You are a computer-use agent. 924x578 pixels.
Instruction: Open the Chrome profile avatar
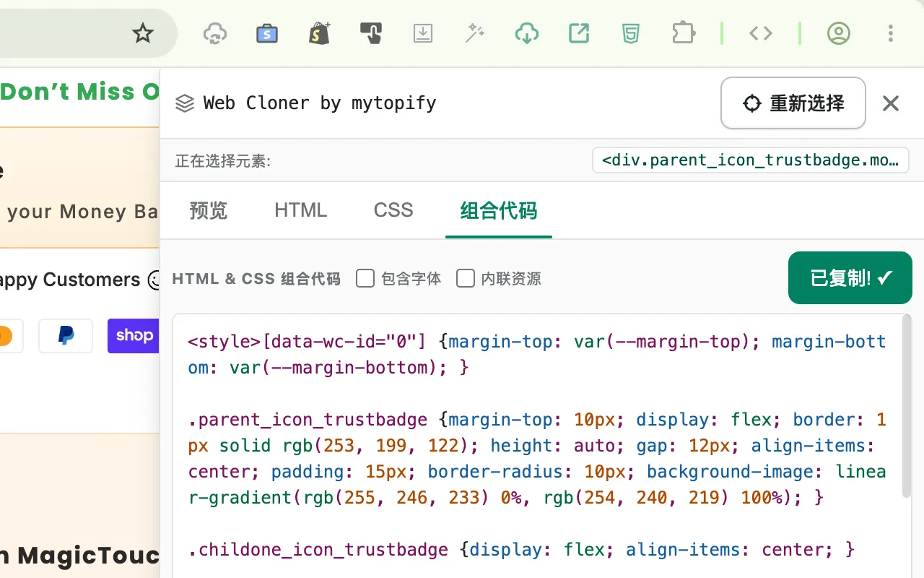(x=839, y=33)
